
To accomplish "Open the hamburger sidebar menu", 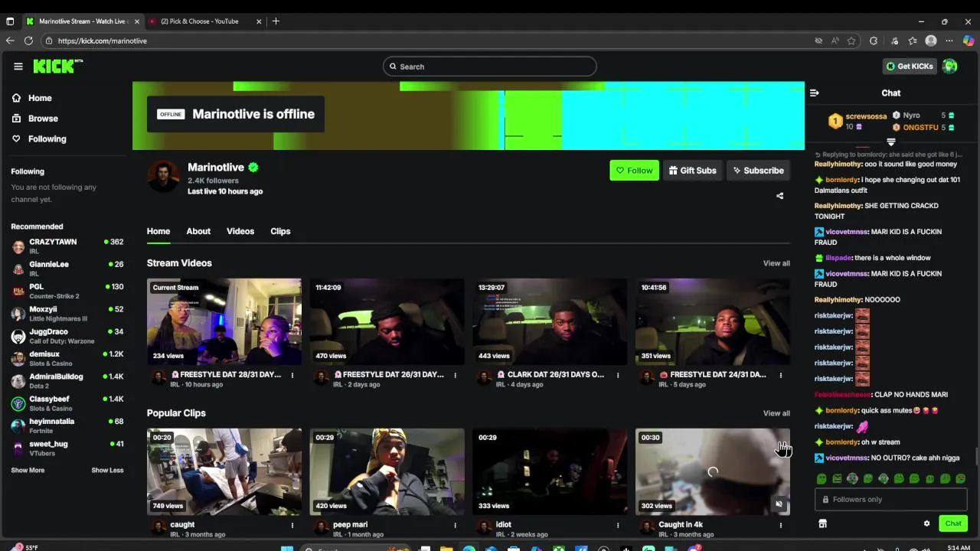I will 18,67.
